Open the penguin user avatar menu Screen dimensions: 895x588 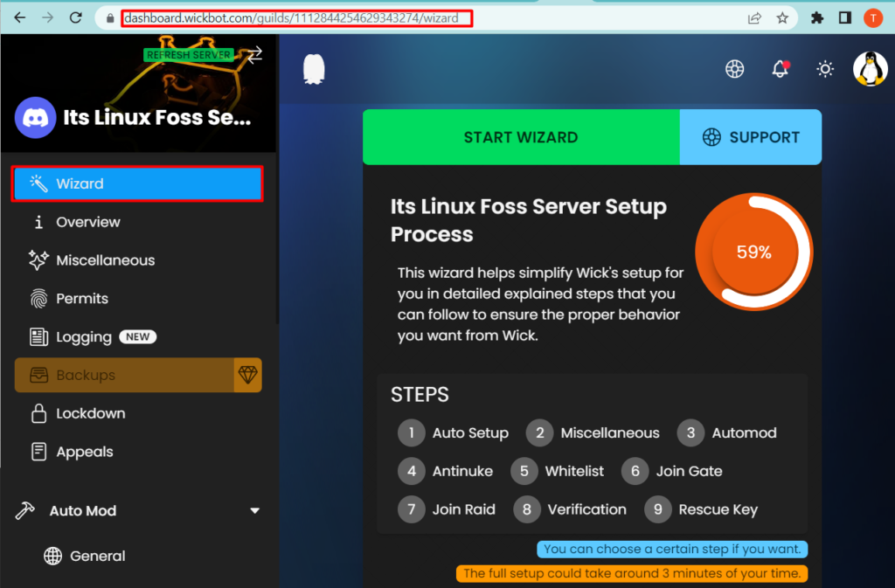click(x=870, y=69)
